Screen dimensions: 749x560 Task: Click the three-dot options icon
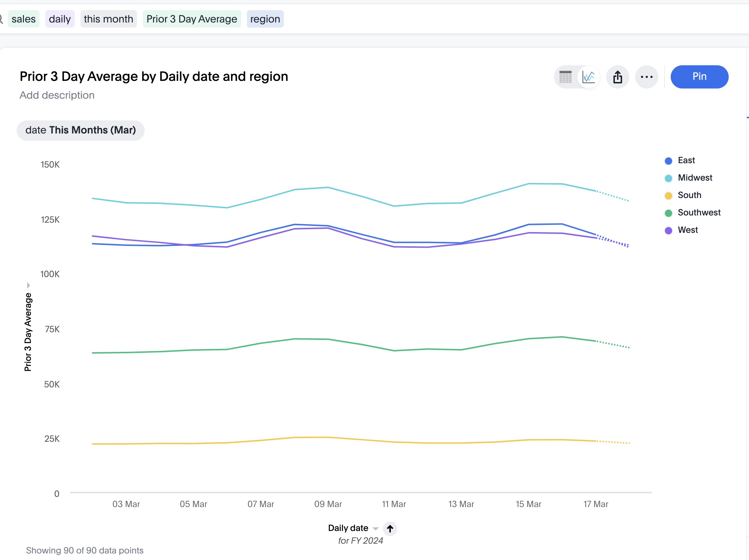[647, 77]
